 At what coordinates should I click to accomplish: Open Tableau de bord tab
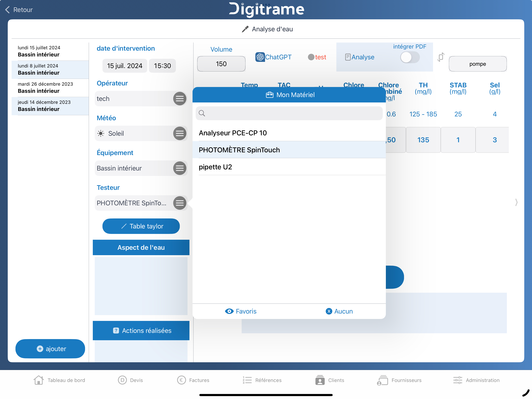[x=59, y=380]
